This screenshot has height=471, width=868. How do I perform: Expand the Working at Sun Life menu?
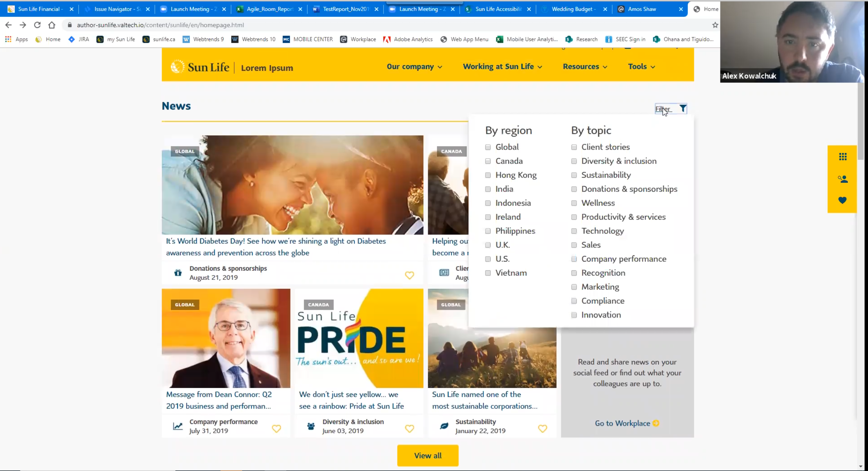click(x=503, y=66)
